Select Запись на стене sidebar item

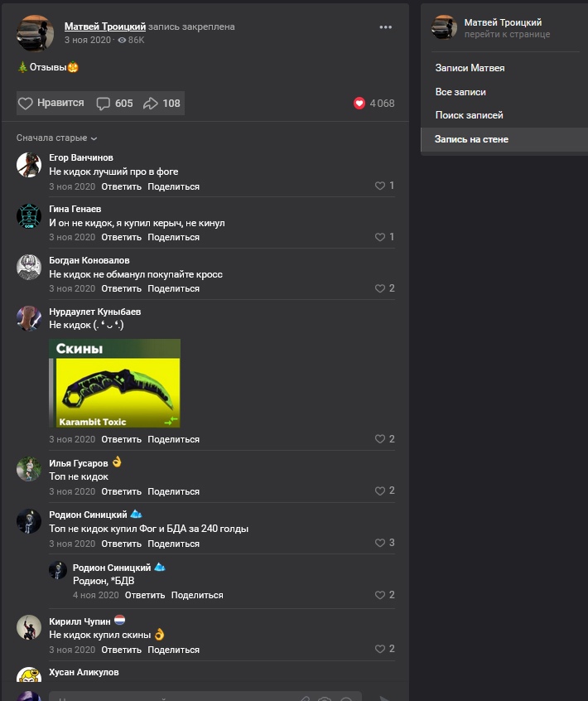[471, 139]
